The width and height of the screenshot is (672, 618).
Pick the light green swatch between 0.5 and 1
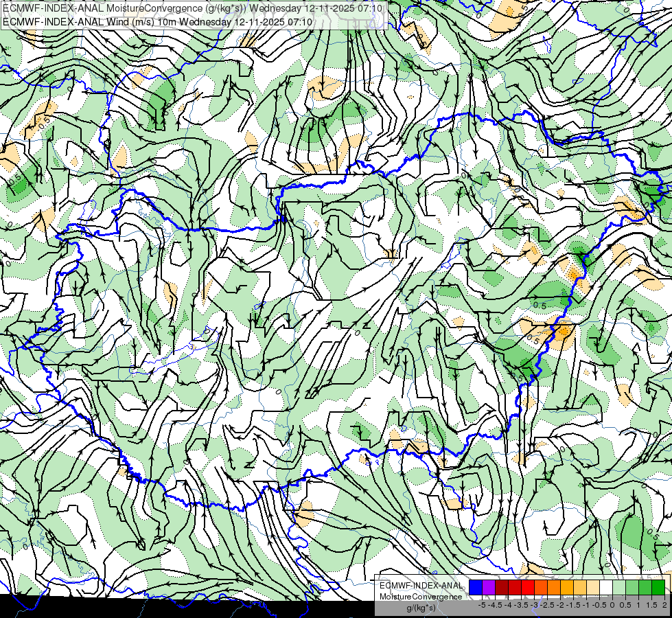(x=632, y=587)
